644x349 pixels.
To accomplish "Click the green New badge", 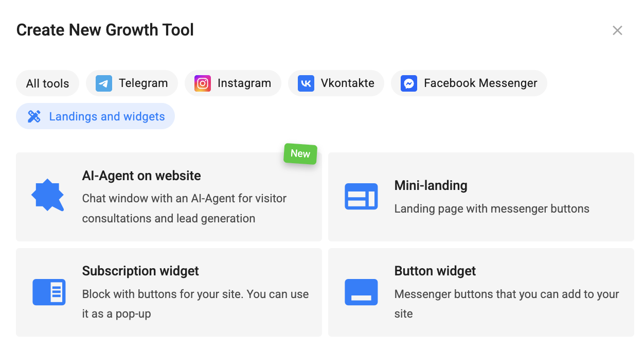I will (x=300, y=153).
